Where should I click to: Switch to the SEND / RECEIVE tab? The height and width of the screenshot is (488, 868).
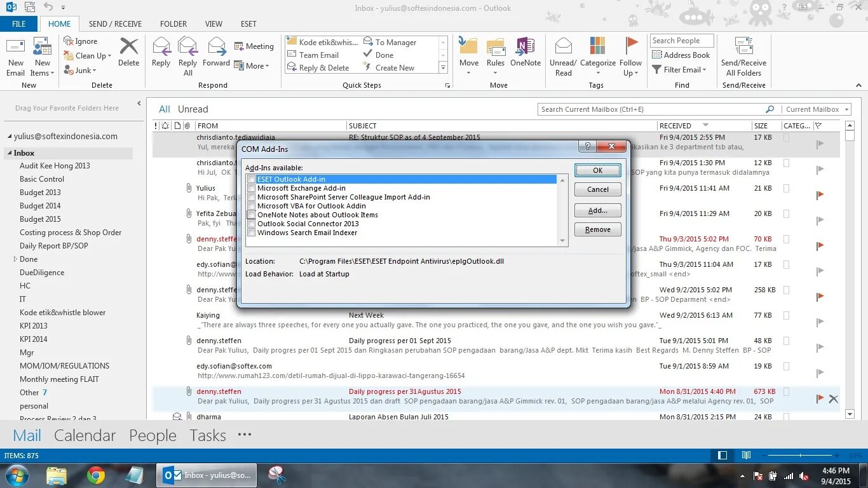115,24
